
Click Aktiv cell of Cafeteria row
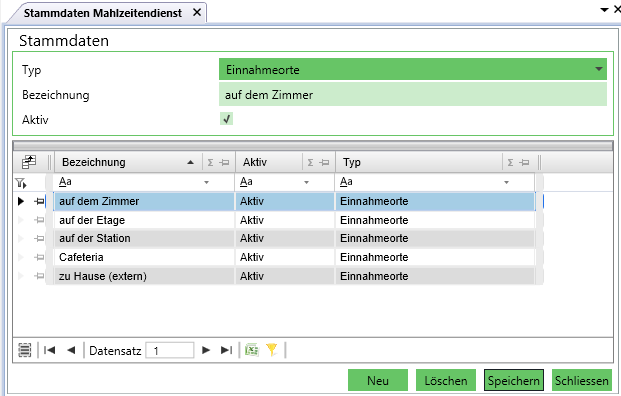(285, 257)
